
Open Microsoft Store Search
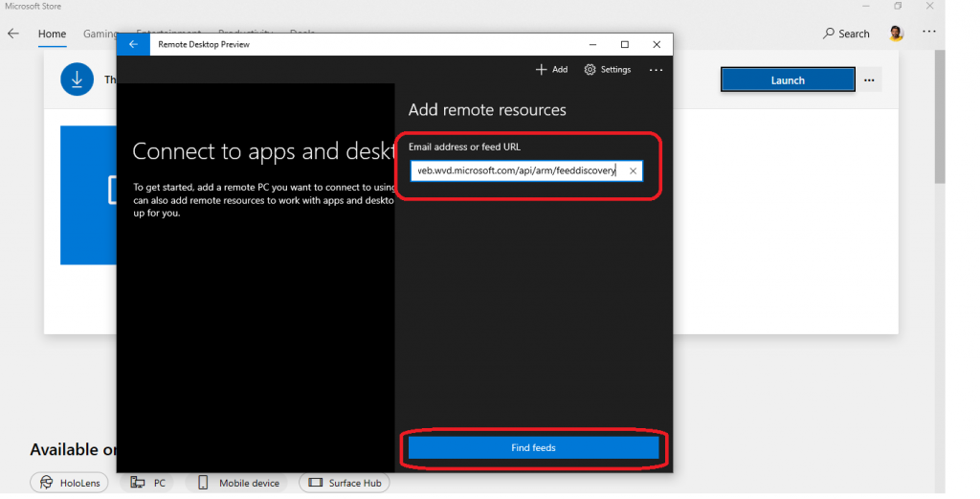click(846, 34)
